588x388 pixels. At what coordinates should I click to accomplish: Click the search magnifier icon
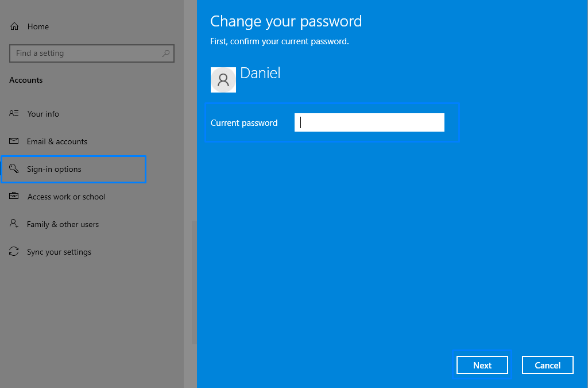click(x=166, y=53)
